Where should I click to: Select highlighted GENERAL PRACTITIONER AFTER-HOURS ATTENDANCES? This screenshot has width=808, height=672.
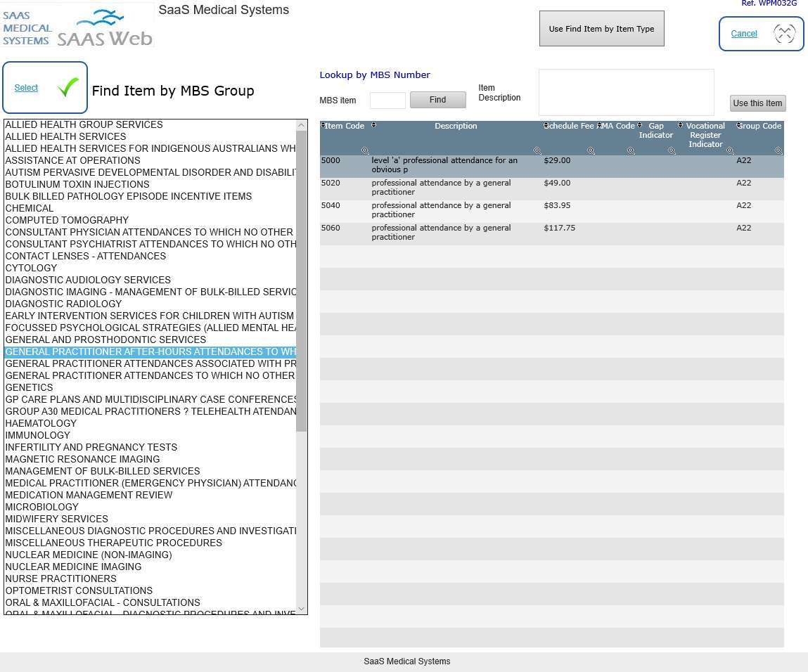pyautogui.click(x=150, y=351)
